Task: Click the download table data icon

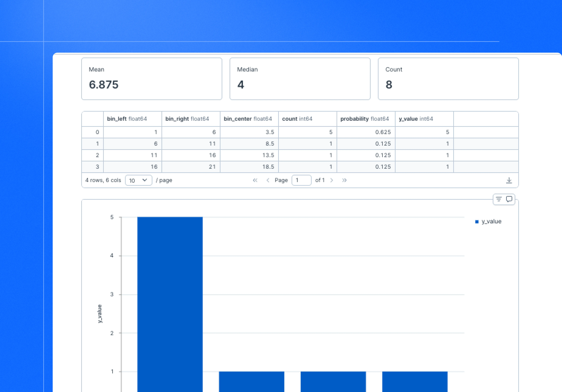Action: tap(509, 180)
